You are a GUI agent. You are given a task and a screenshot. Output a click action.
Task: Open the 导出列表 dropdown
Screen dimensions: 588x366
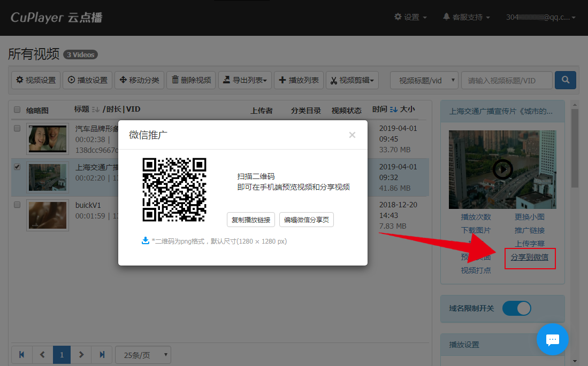pyautogui.click(x=245, y=80)
